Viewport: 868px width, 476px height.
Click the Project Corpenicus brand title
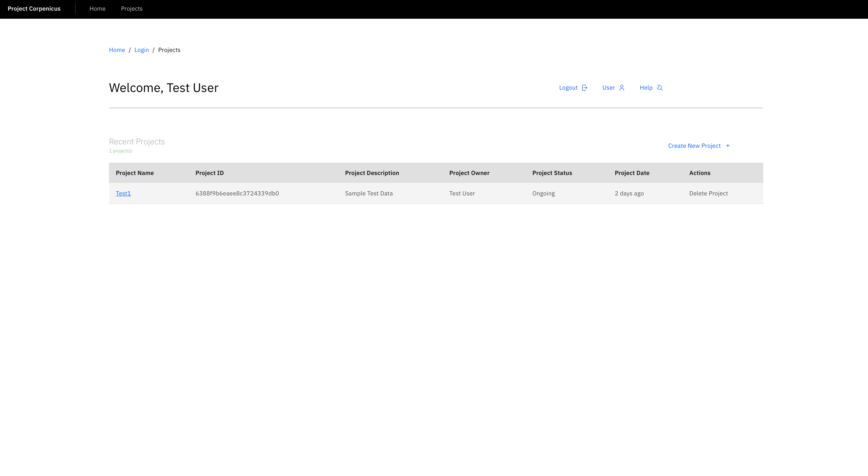[34, 9]
